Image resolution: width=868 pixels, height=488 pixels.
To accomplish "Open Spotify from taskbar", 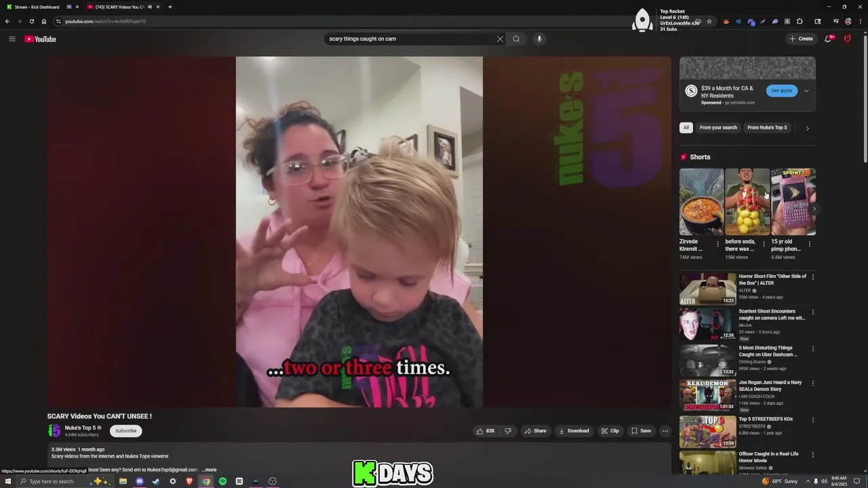I will (x=222, y=481).
